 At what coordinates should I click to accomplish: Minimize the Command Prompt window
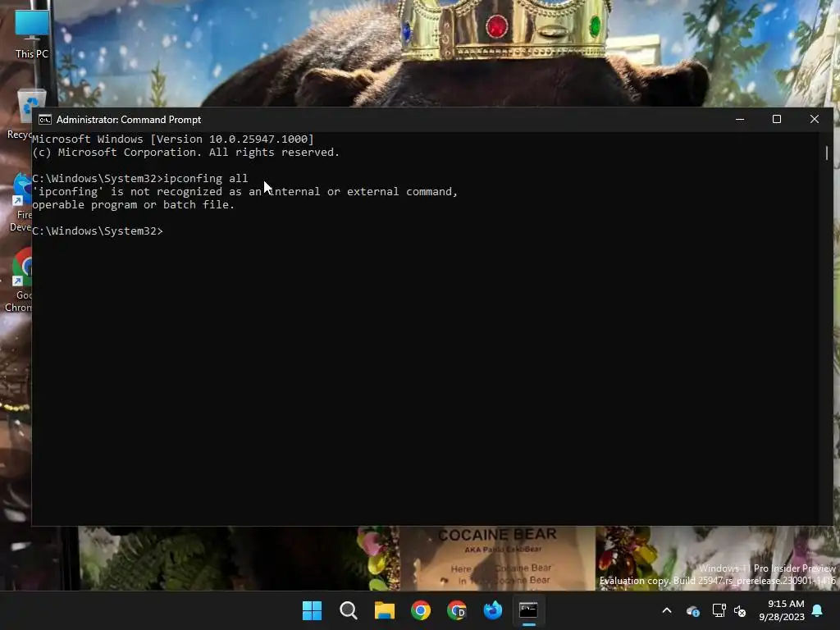pyautogui.click(x=740, y=120)
